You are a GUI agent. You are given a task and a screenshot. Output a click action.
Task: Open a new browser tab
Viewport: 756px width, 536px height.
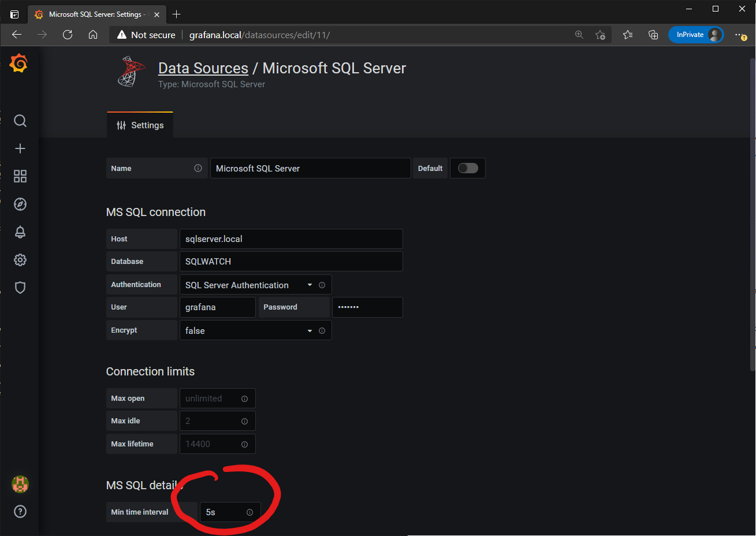pos(177,14)
